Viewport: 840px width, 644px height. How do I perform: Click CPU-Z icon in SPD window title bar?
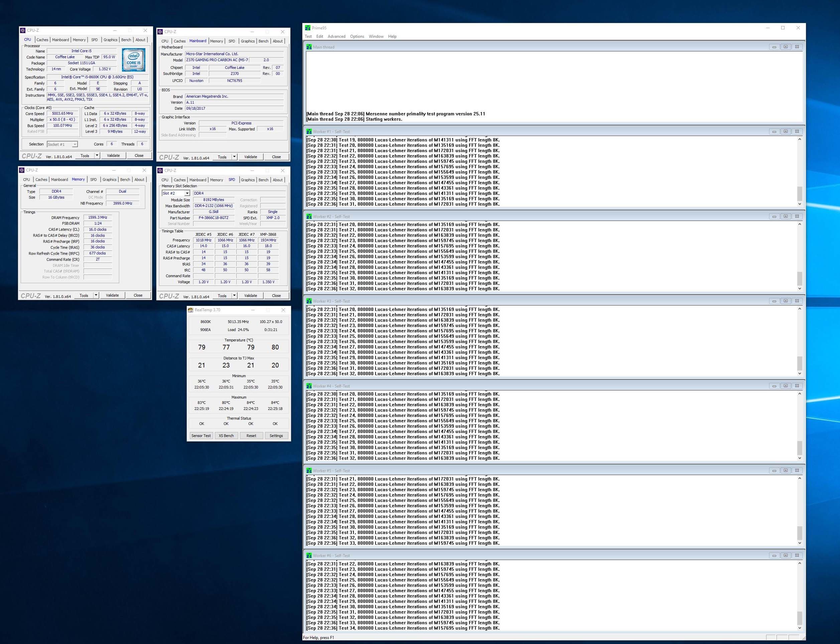(160, 171)
